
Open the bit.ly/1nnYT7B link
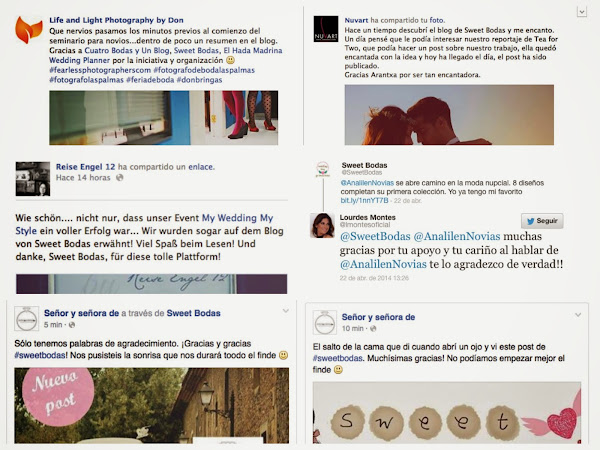point(364,201)
